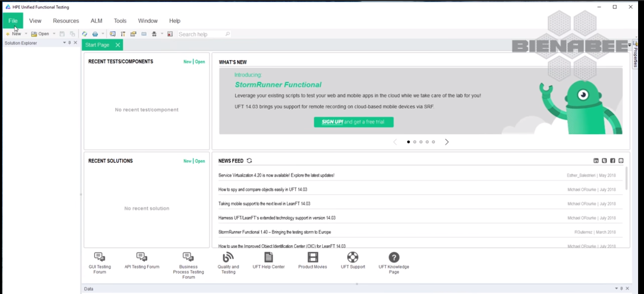Open the ALM menu
The height and width of the screenshot is (294, 644).
96,21
